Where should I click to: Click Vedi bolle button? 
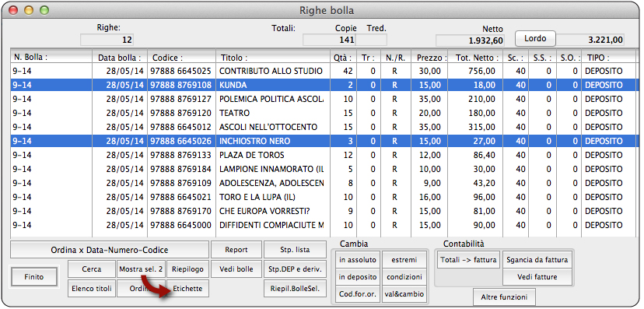(236, 269)
